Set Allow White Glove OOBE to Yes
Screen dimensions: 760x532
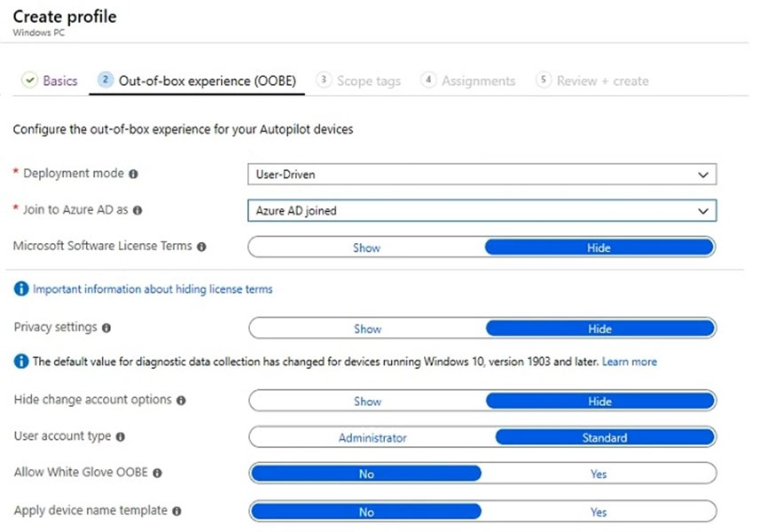(598, 473)
